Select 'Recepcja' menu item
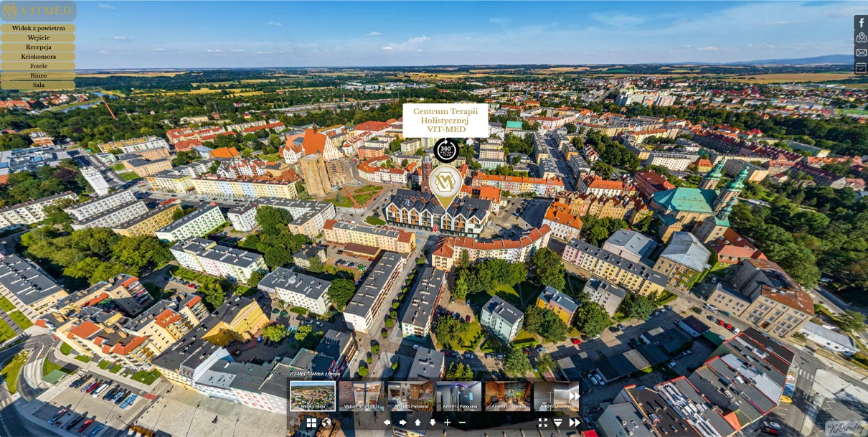This screenshot has width=868, height=437. [38, 47]
